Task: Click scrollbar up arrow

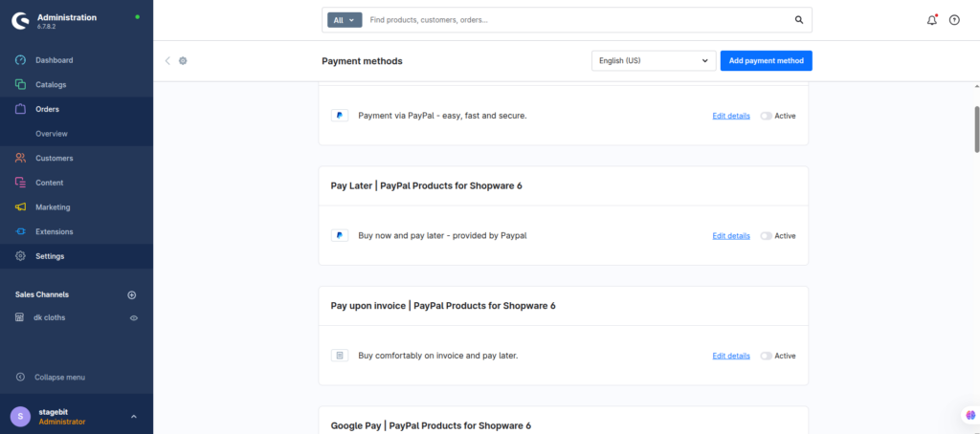Action: click(977, 85)
